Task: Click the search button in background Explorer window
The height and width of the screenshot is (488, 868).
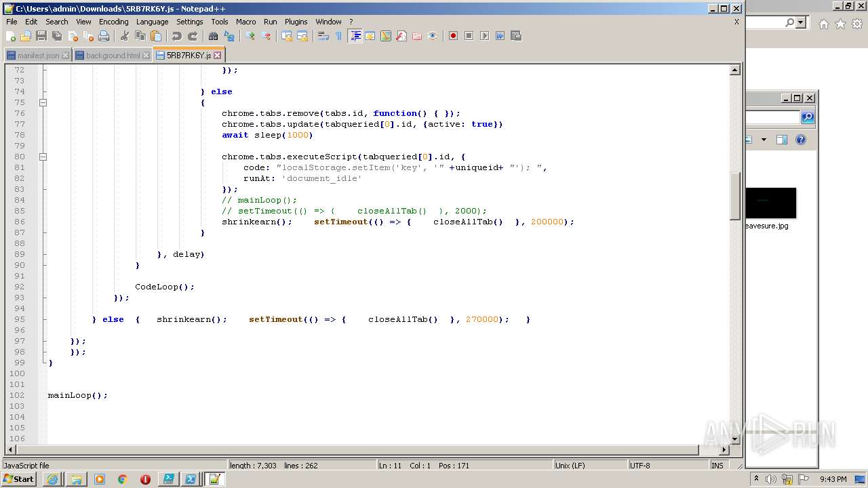Action: [x=808, y=117]
